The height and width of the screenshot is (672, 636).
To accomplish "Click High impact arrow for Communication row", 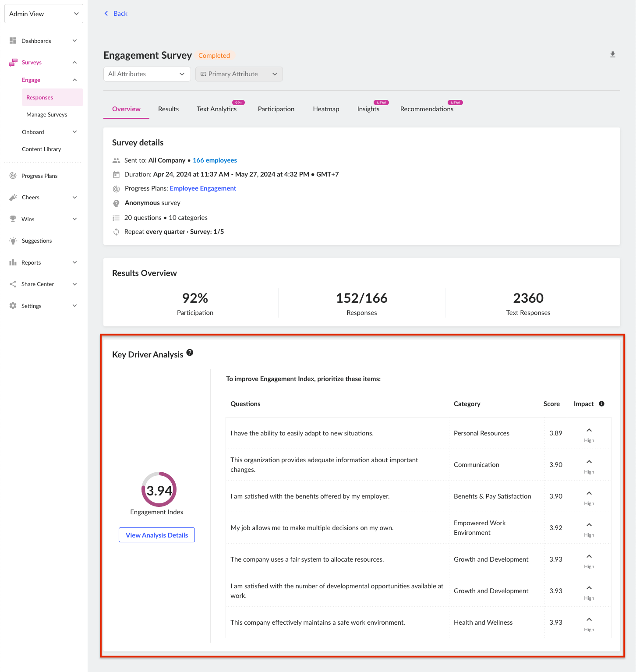I will click(589, 462).
